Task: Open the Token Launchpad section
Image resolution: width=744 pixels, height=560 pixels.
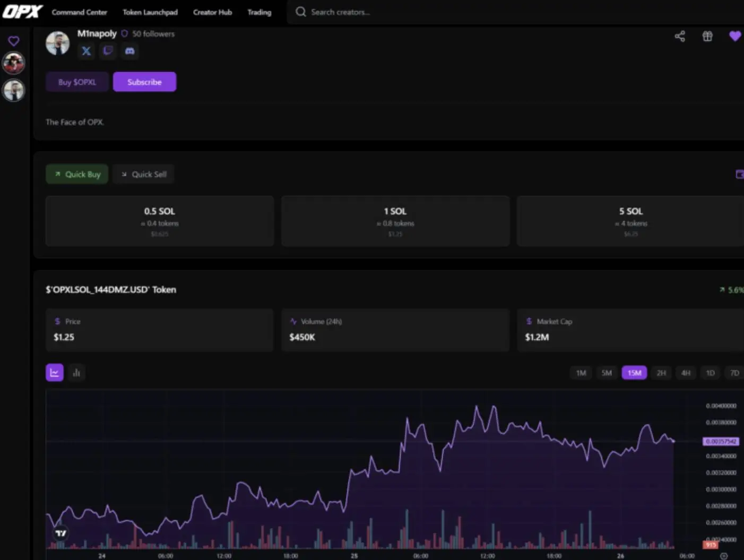Action: click(150, 12)
